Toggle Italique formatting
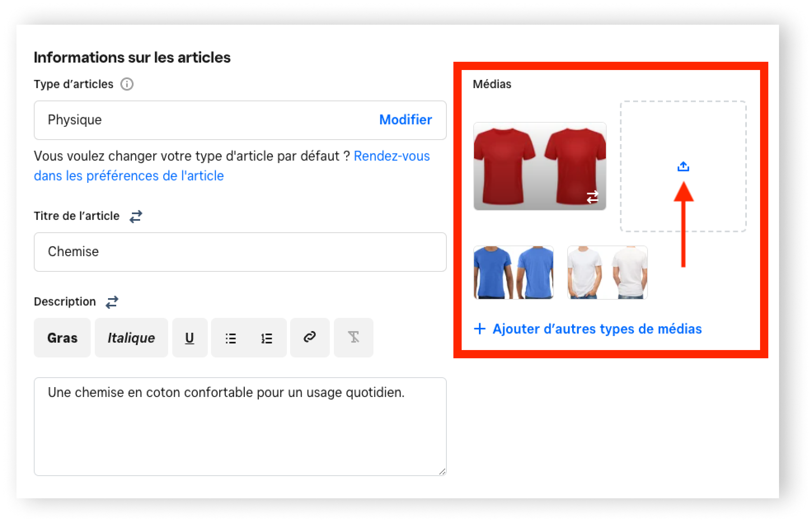The width and height of the screenshot is (812, 523). [x=131, y=338]
